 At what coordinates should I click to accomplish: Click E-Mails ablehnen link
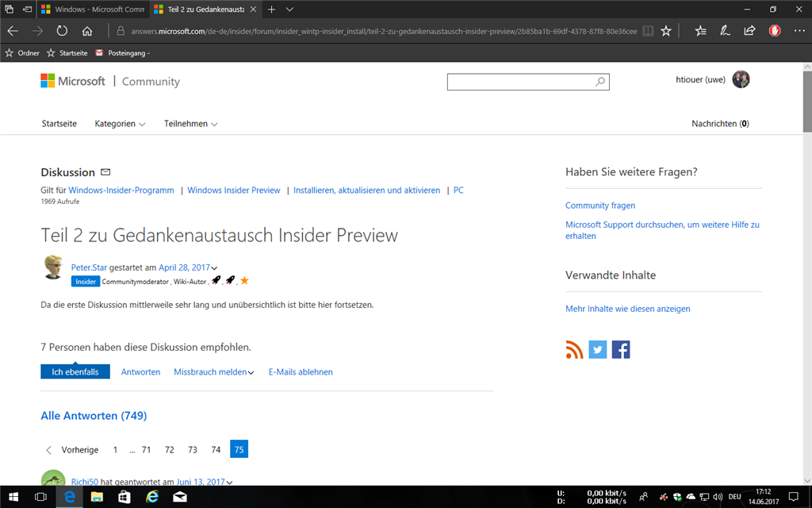click(301, 371)
